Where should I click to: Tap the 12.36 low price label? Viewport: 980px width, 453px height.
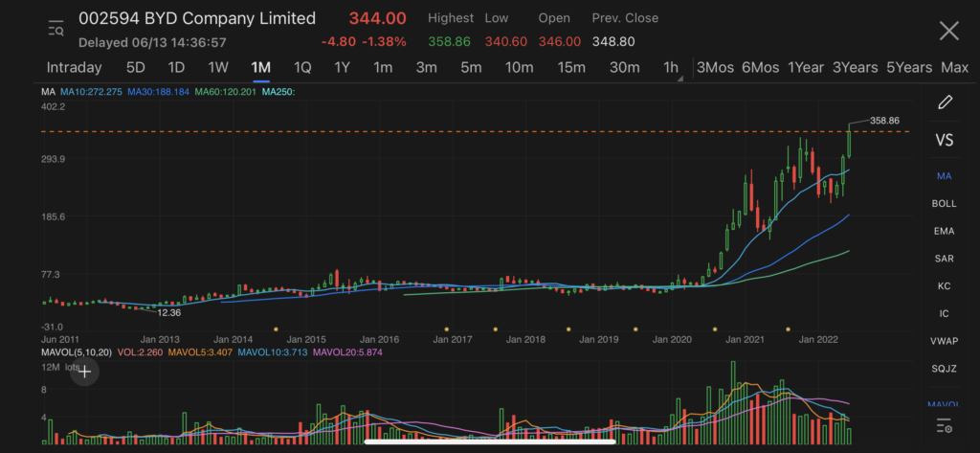(x=168, y=312)
